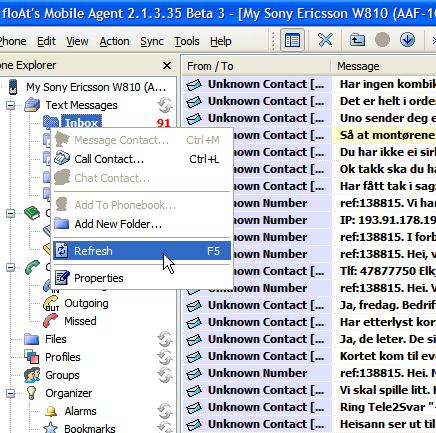Click the refresh arrows beside Alarms
Viewport: 436px width, 433px height.
(x=165, y=411)
